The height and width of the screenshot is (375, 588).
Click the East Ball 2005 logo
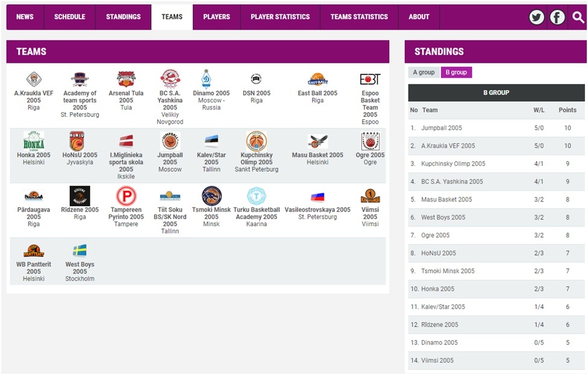tap(317, 79)
